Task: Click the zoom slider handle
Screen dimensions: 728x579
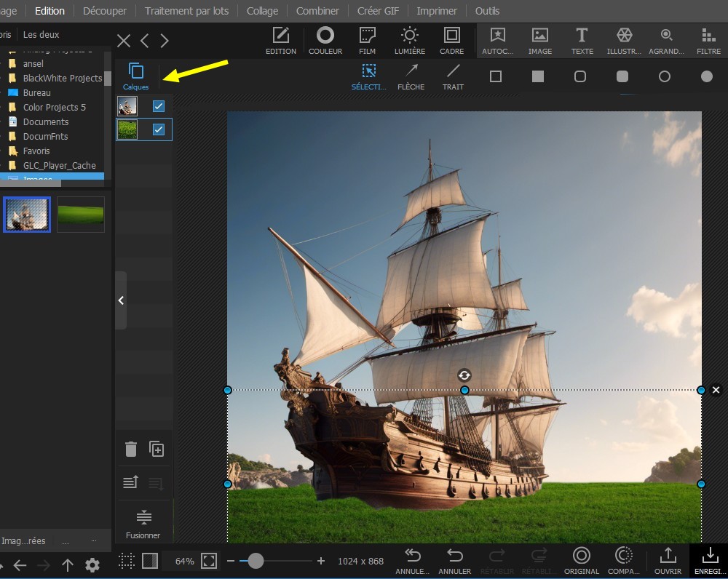Action: 256,561
